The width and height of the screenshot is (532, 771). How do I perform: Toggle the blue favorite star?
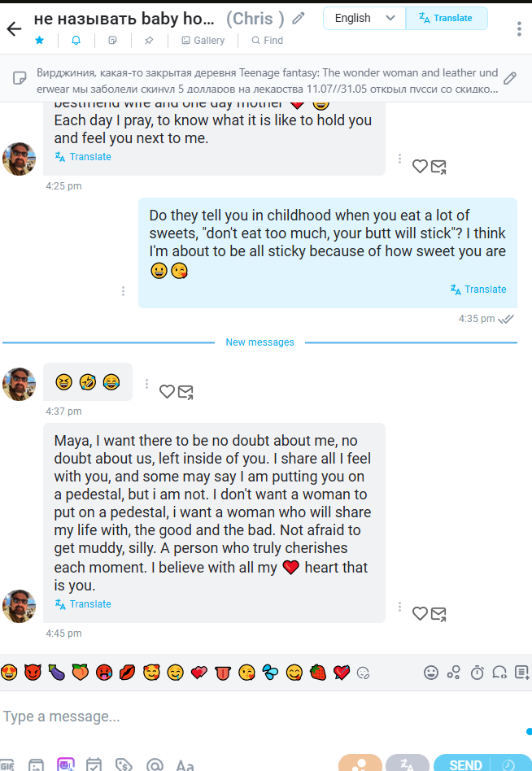[x=39, y=41]
